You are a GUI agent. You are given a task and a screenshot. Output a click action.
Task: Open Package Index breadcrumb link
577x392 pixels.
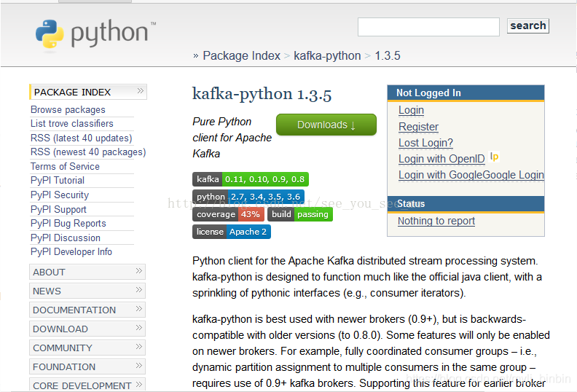(241, 55)
